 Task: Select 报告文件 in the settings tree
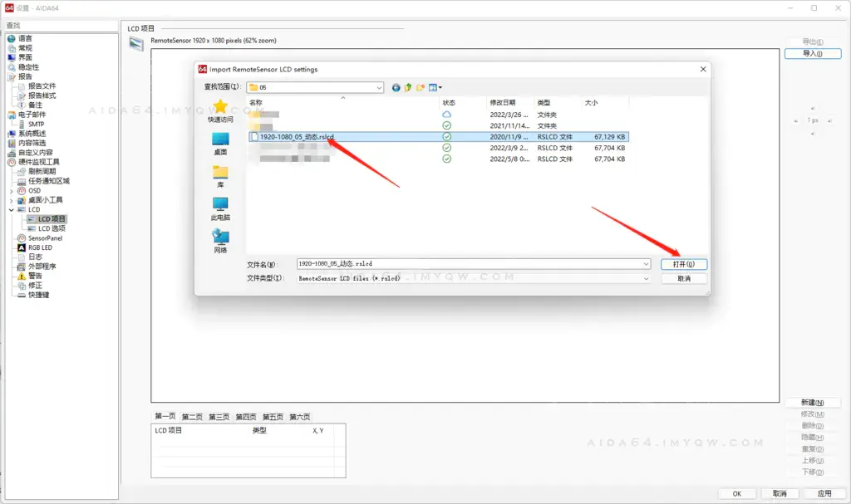[42, 86]
